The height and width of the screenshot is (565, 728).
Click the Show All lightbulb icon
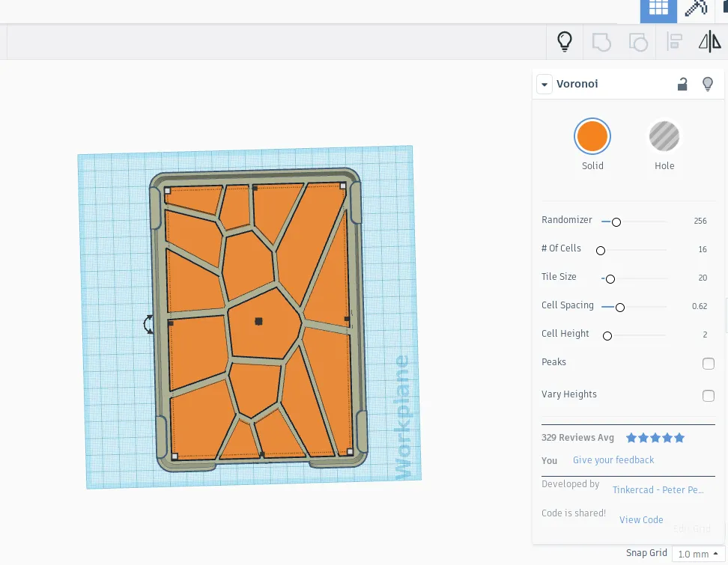click(565, 42)
